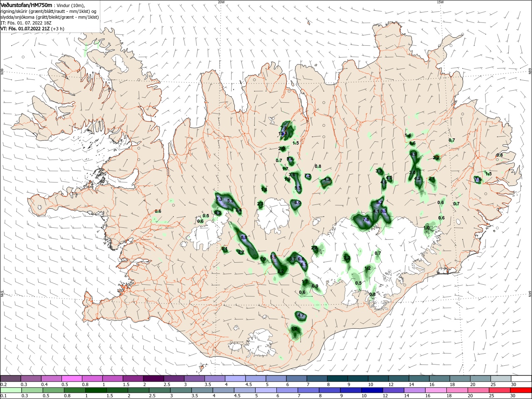532x399 pixels.
Task: Click the 1.4 precipitation value
Action: pos(408,135)
